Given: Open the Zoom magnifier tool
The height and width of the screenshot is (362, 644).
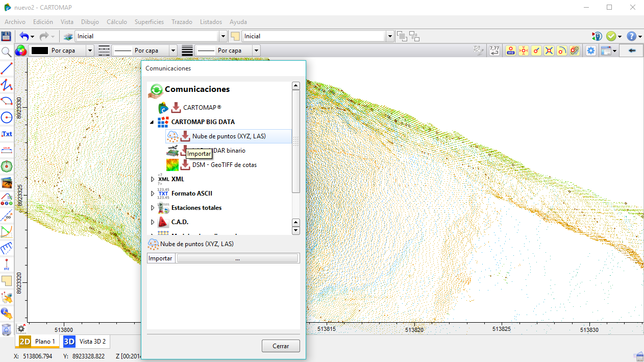Looking at the screenshot, I should point(7,52).
